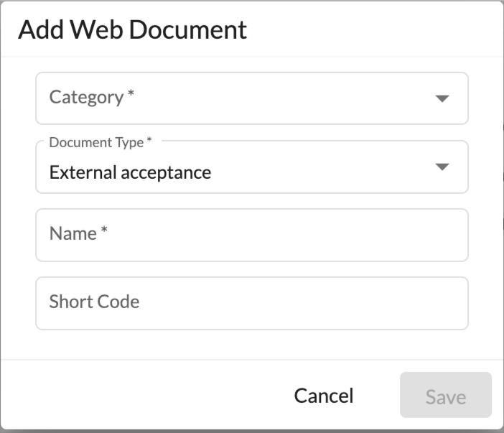Click the disabled Save button
The width and height of the screenshot is (504, 433).
(446, 395)
